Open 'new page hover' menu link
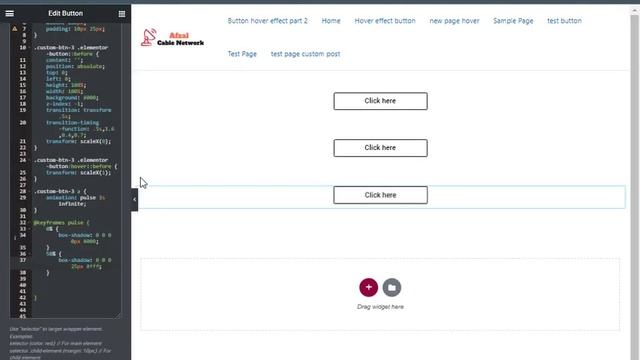640x360 pixels. 454,21
